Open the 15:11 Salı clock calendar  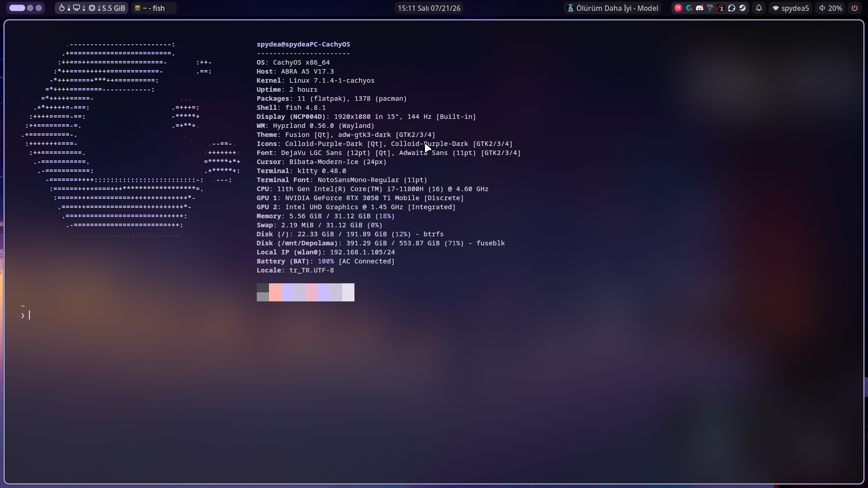tap(429, 8)
